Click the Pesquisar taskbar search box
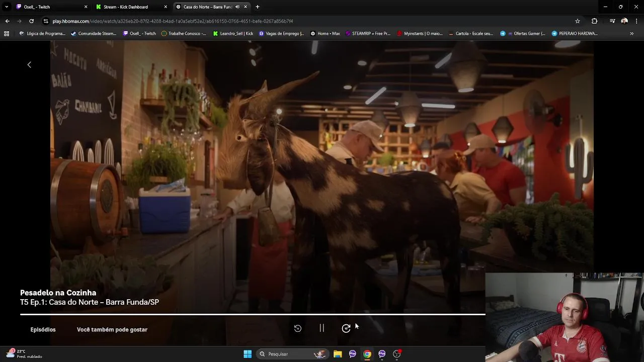The height and width of the screenshot is (362, 644). (x=292, y=354)
